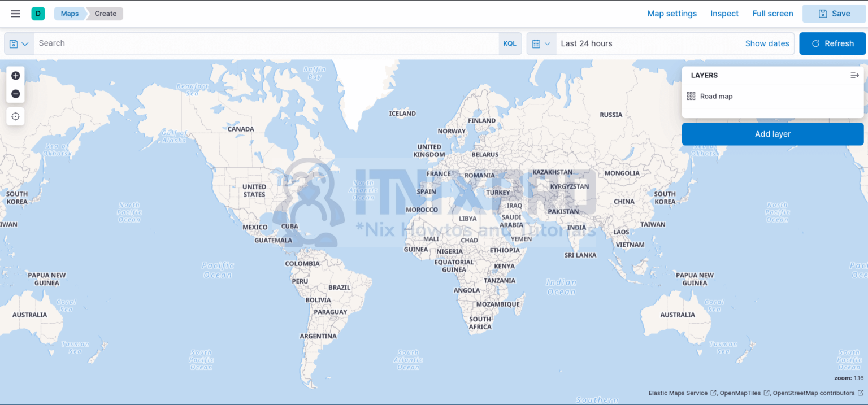Open the KQL query language popover
Screen dimensions: 868x405
(x=509, y=43)
